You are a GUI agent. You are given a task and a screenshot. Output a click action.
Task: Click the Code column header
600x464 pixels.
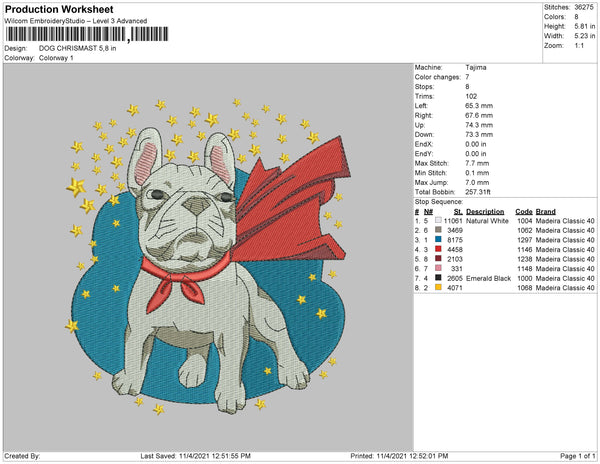coord(523,212)
